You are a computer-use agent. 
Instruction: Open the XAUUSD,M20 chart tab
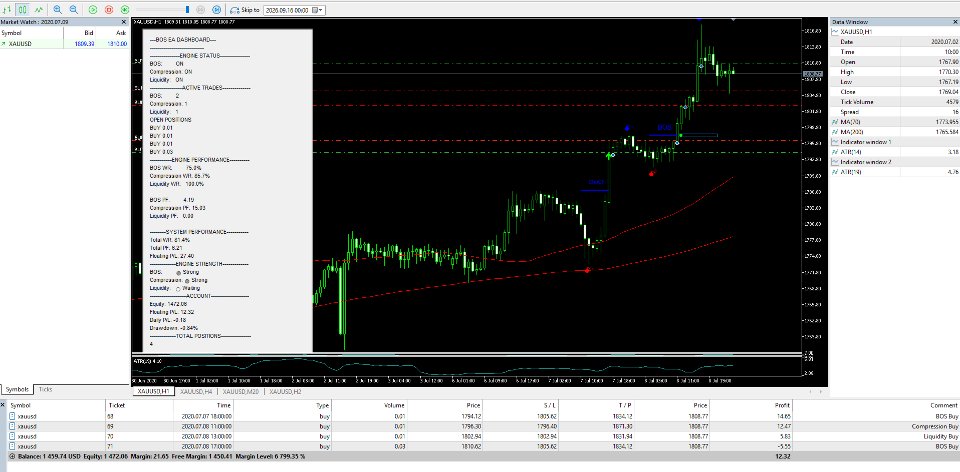pyautogui.click(x=241, y=391)
